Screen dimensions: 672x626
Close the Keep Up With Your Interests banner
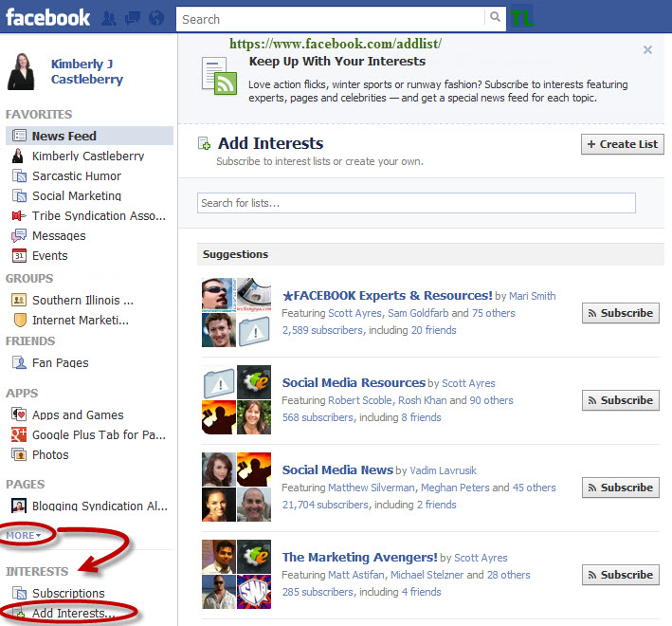coord(647,49)
